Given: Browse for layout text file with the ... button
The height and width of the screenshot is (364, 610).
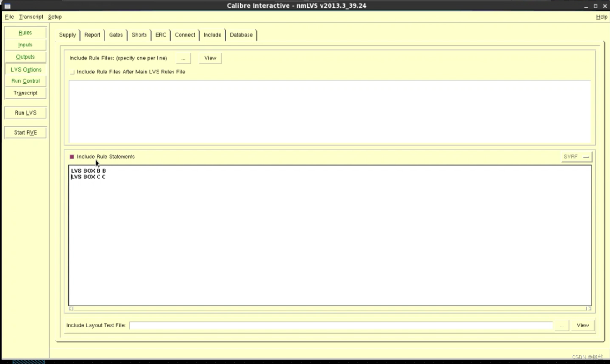Looking at the screenshot, I should click(562, 325).
